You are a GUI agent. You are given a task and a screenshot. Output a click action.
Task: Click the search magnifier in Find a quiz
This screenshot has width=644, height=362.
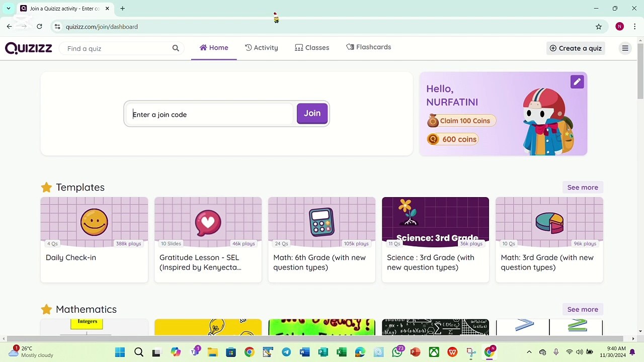coord(176,48)
